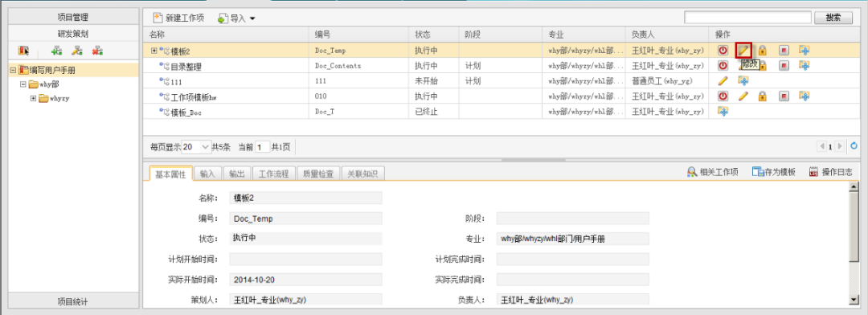Open the 研发策划 section header
This screenshot has width=868, height=315.
pyautogui.click(x=73, y=33)
